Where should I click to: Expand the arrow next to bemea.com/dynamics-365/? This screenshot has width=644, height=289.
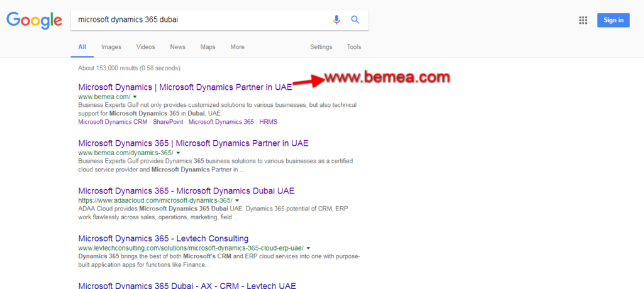point(179,153)
